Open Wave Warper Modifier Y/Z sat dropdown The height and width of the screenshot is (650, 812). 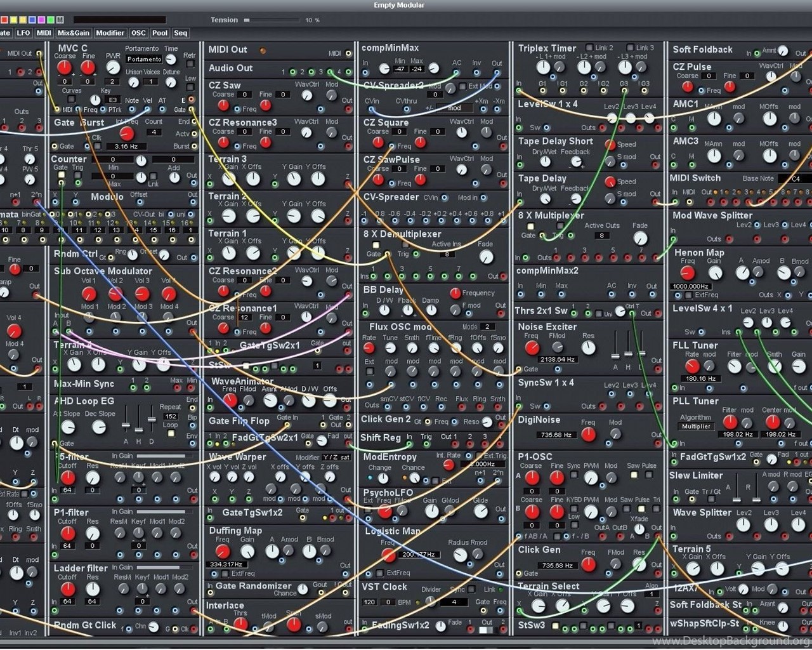tap(337, 457)
